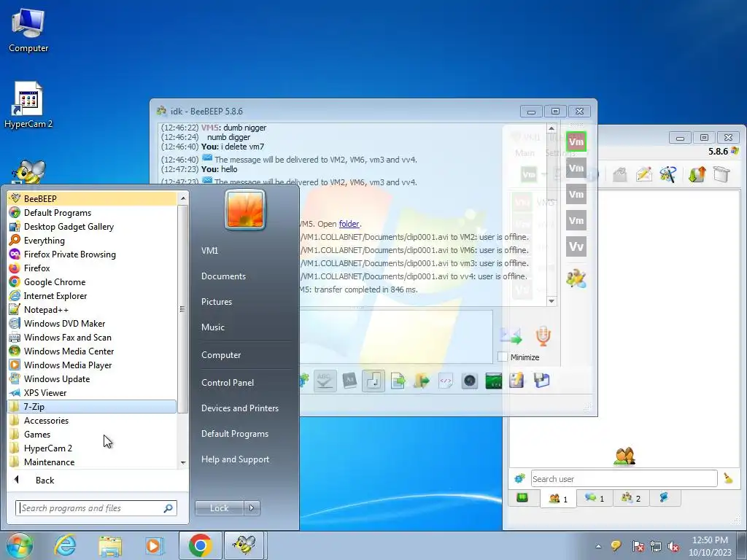Open Documents from the Start menu right pane
The height and width of the screenshot is (560, 747).
pos(223,276)
